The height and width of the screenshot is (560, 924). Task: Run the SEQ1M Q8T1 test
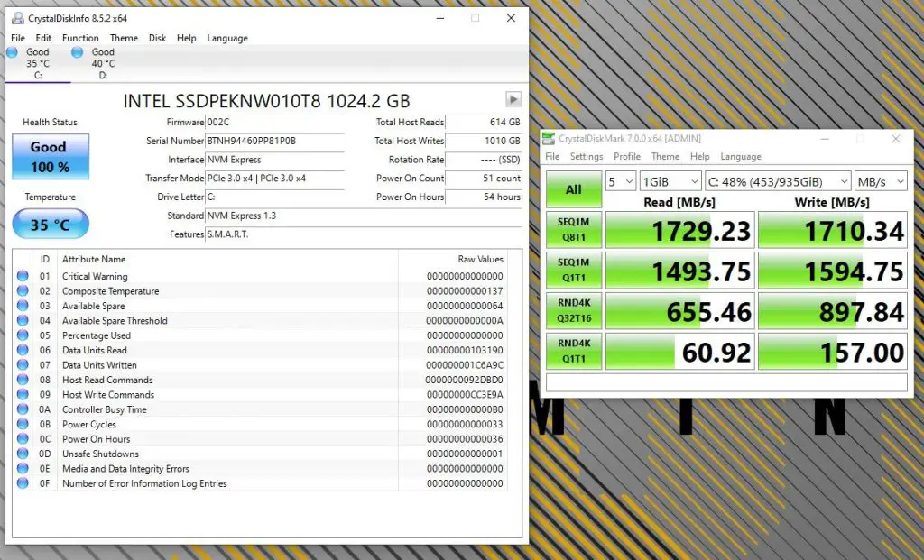pyautogui.click(x=573, y=229)
